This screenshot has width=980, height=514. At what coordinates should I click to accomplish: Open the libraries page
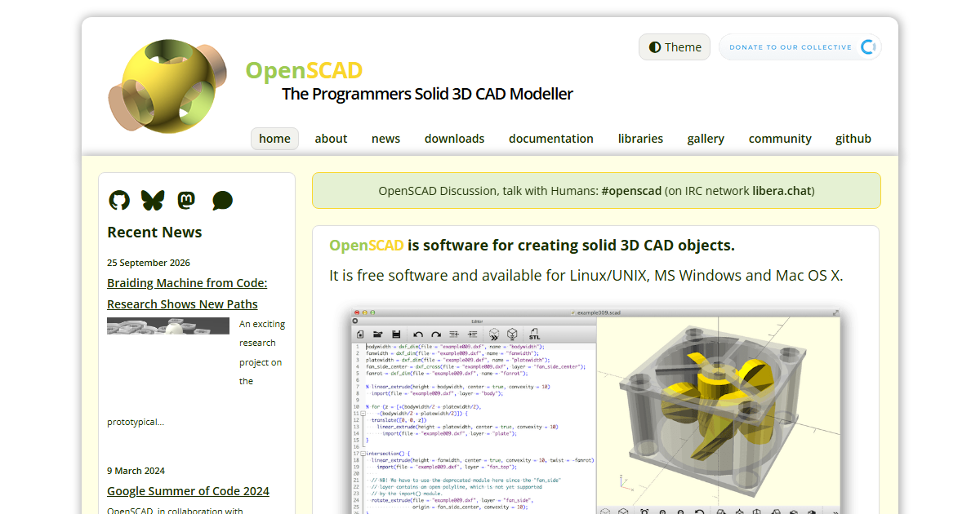pos(640,139)
